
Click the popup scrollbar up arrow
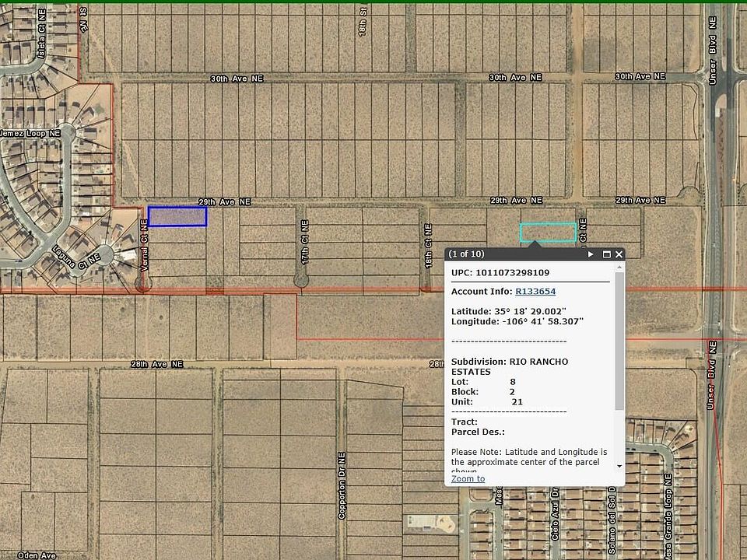click(619, 268)
